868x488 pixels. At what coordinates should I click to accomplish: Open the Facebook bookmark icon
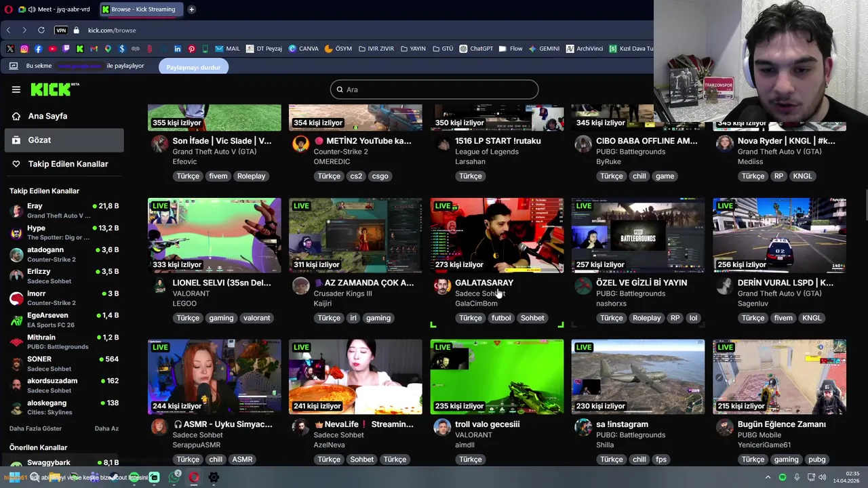tap(38, 49)
